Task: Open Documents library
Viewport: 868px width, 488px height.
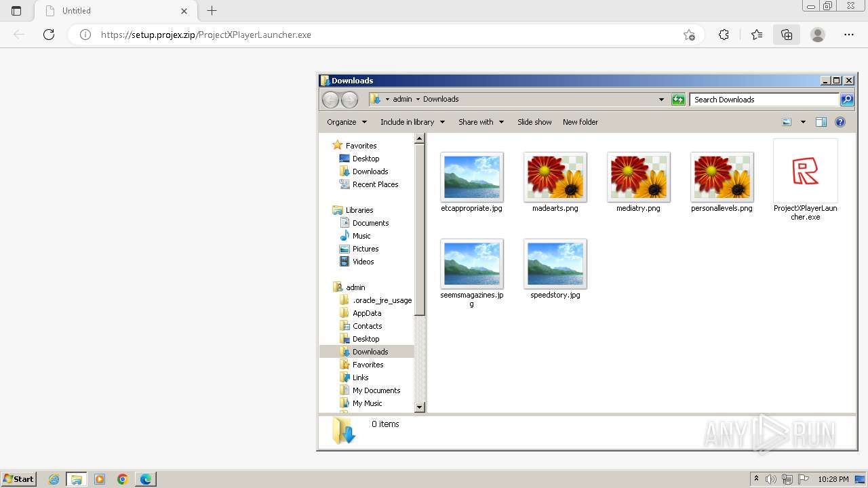Action: point(370,223)
